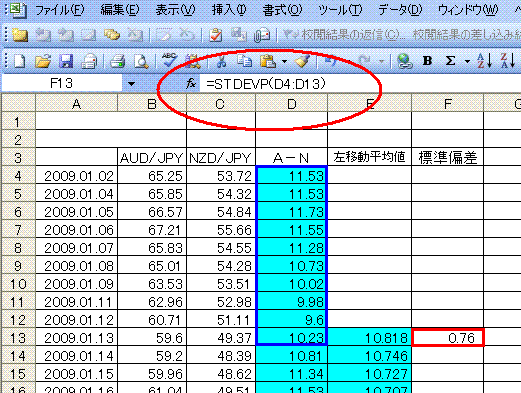Select cell with value 65.25

[152, 176]
